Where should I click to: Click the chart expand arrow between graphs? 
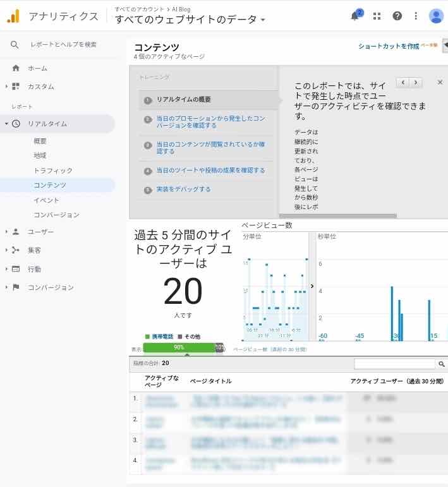312,286
